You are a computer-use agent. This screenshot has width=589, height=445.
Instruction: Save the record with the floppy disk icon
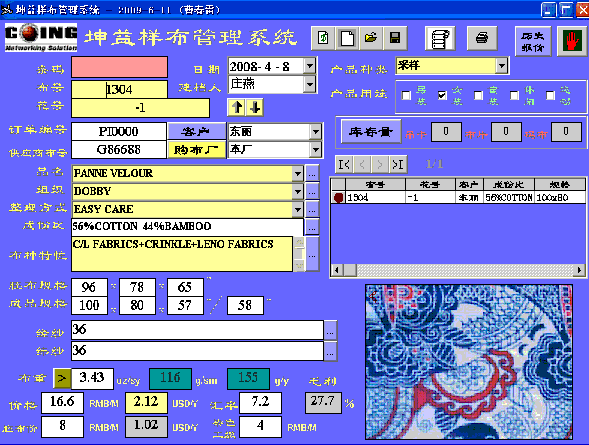(395, 38)
